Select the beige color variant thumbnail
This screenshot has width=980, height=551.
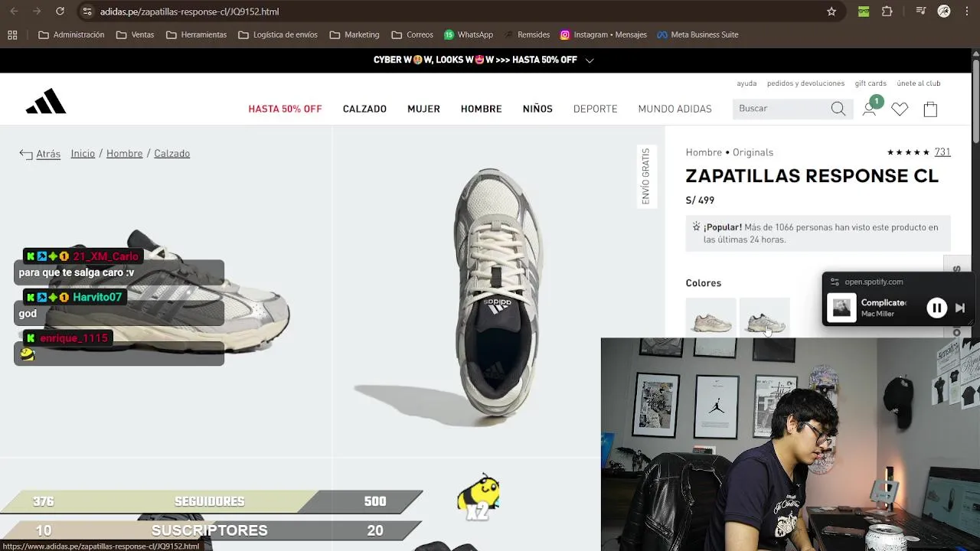pyautogui.click(x=711, y=318)
